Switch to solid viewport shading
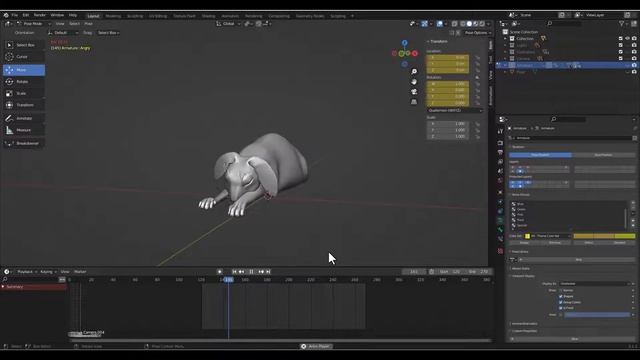 (469, 24)
